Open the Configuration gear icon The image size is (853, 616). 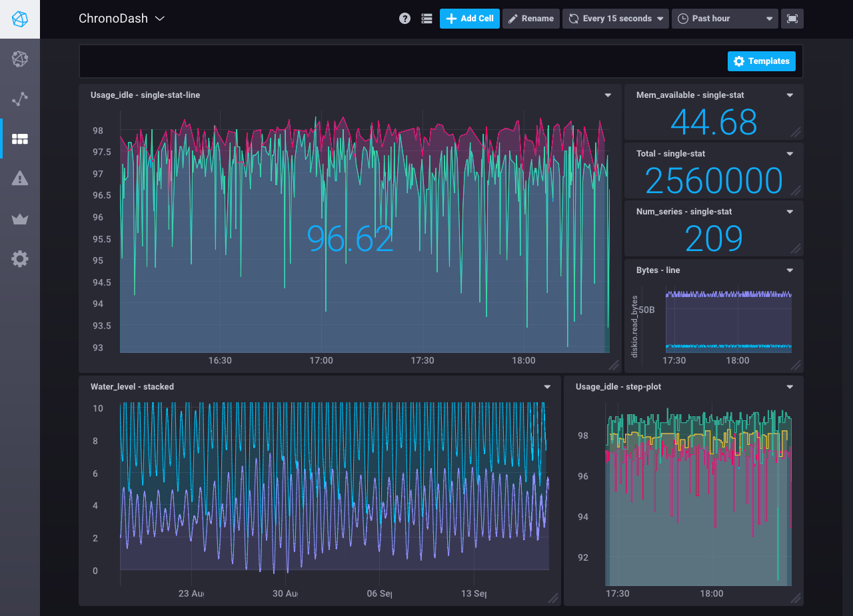click(x=19, y=258)
